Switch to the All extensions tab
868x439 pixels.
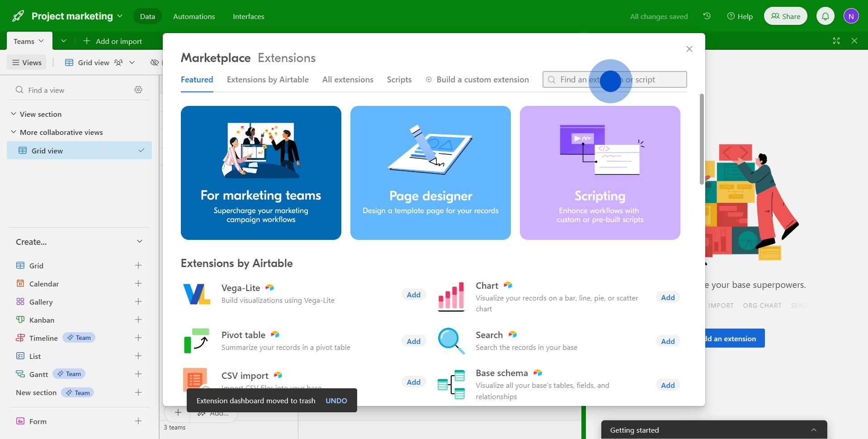click(348, 80)
